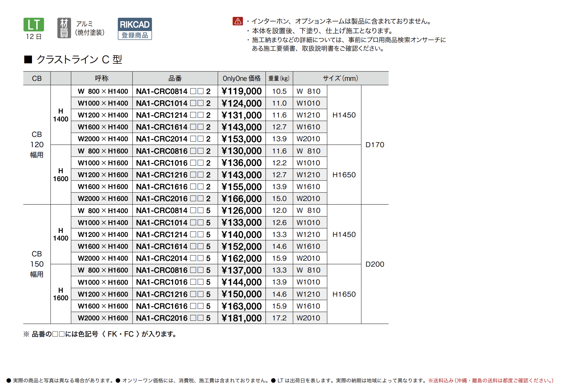
Task: Click the weight value 17.2
Action: point(279,318)
